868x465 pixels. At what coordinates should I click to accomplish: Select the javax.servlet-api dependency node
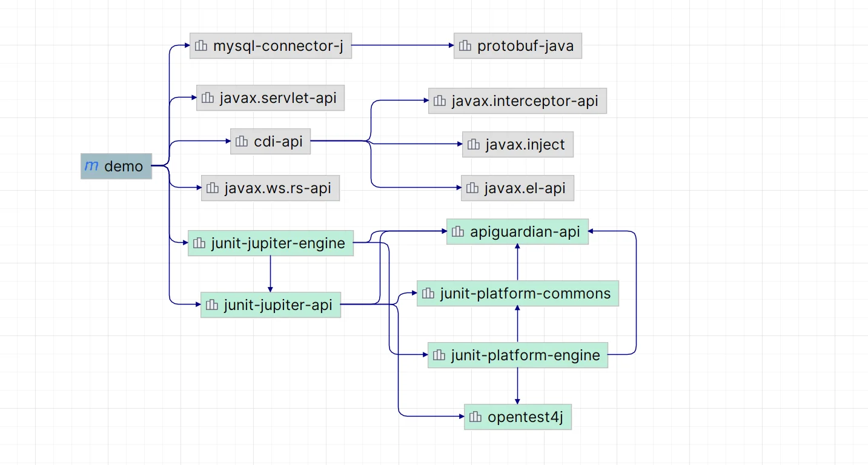tap(270, 98)
